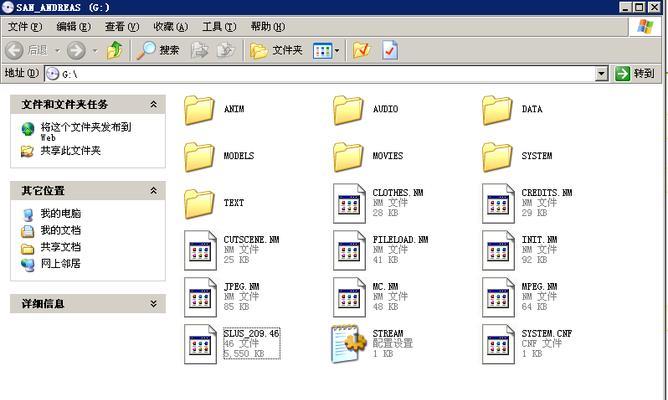Open the View (查看) menu
The image size is (668, 400).
tap(122, 27)
